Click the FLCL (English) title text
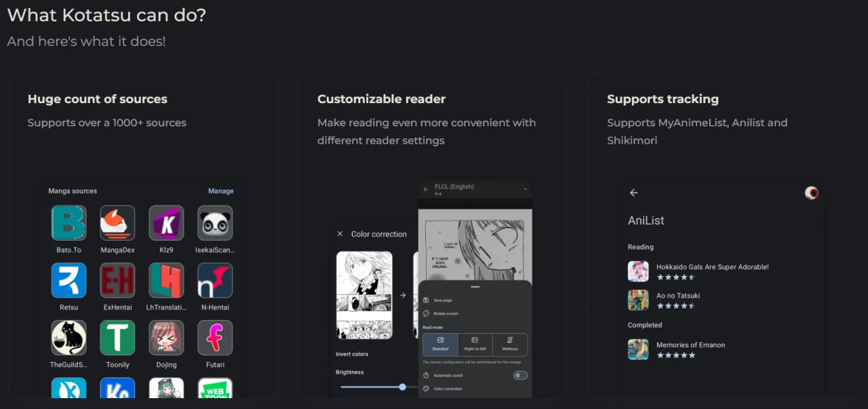The height and width of the screenshot is (409, 868). tap(454, 187)
